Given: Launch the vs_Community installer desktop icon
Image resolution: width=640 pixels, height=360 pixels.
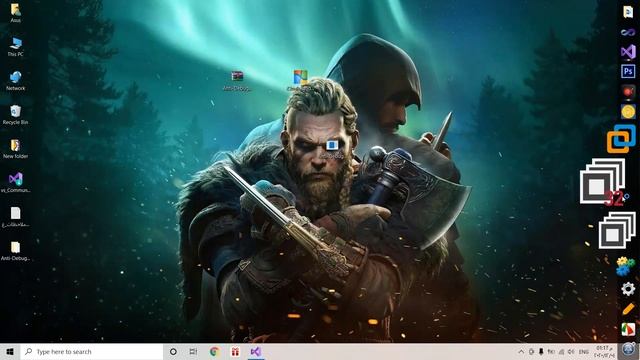Looking at the screenshot, I should point(16,182).
